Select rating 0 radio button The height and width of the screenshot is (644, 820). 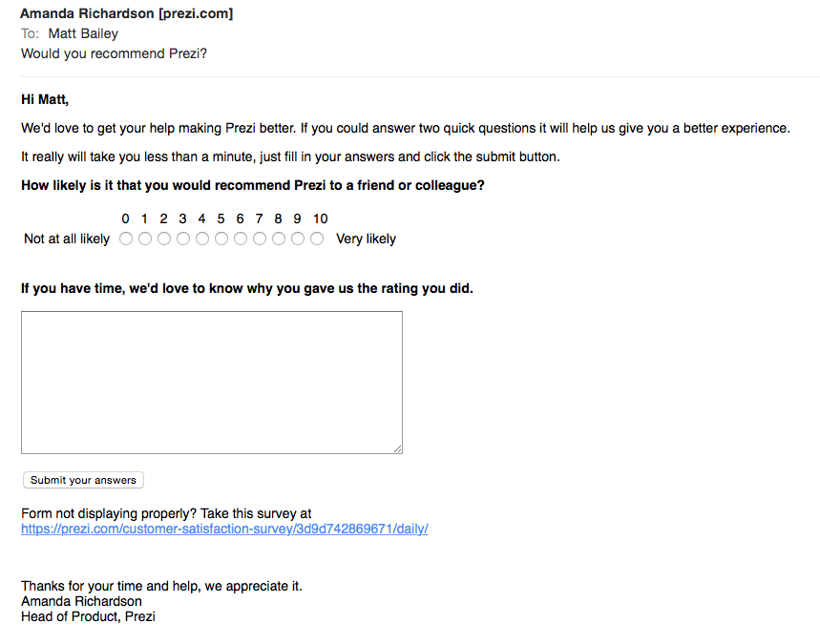click(126, 239)
